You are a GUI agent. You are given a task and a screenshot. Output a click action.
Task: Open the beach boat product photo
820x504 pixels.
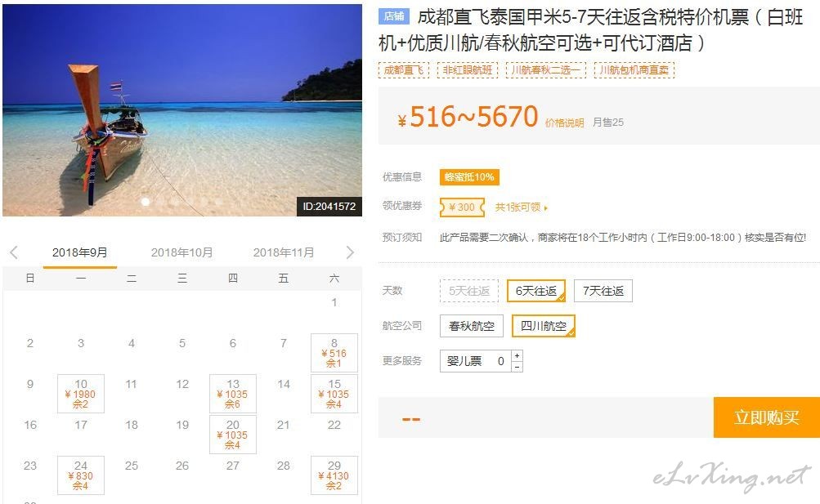pos(182,110)
